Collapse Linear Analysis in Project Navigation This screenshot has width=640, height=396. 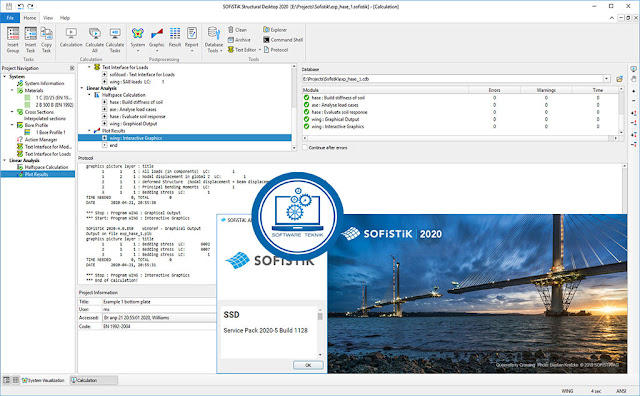[4, 160]
